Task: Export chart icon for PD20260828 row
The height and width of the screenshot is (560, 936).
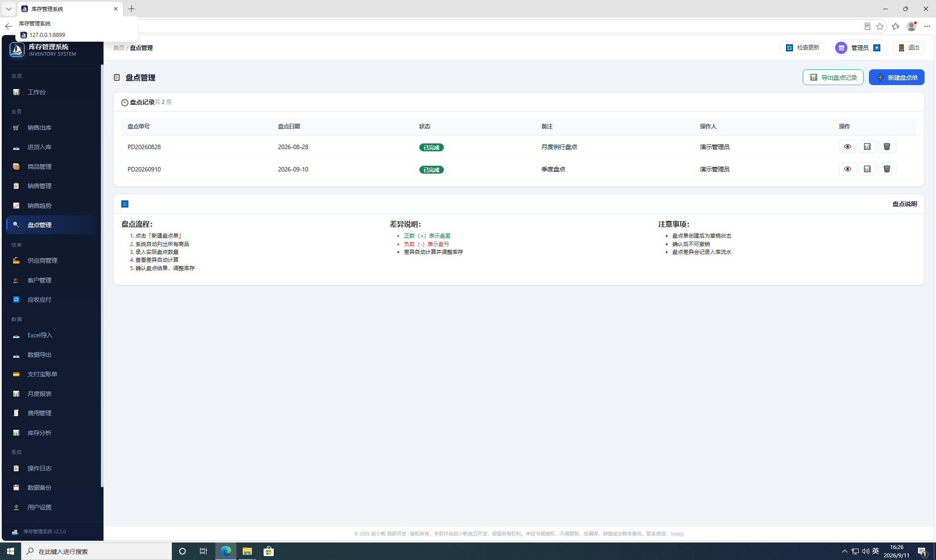Action: [867, 146]
